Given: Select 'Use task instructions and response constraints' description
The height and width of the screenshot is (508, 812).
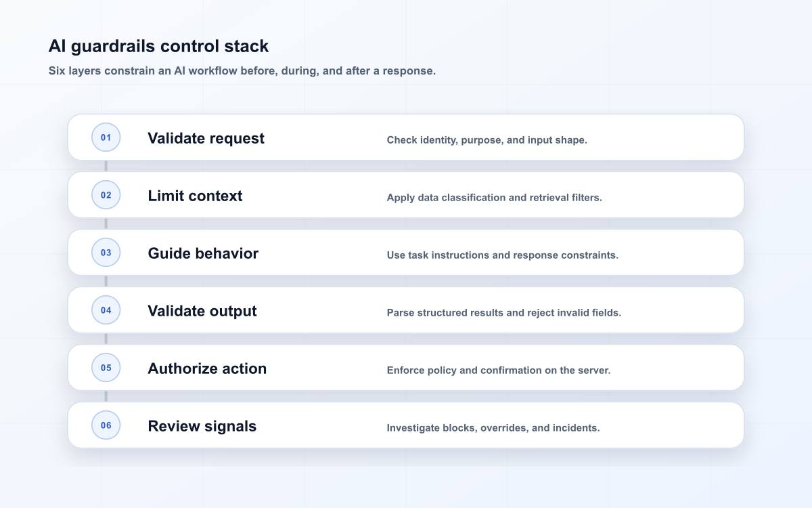Looking at the screenshot, I should click(x=503, y=255).
